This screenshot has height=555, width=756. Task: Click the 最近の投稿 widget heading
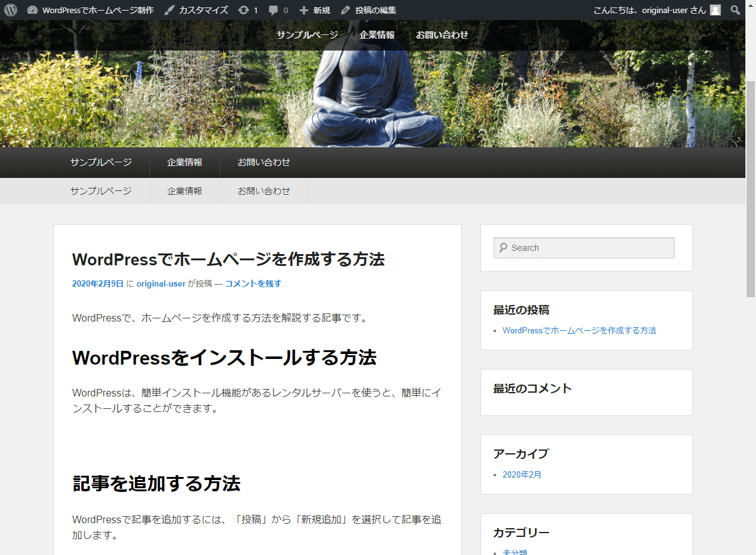[x=521, y=310]
